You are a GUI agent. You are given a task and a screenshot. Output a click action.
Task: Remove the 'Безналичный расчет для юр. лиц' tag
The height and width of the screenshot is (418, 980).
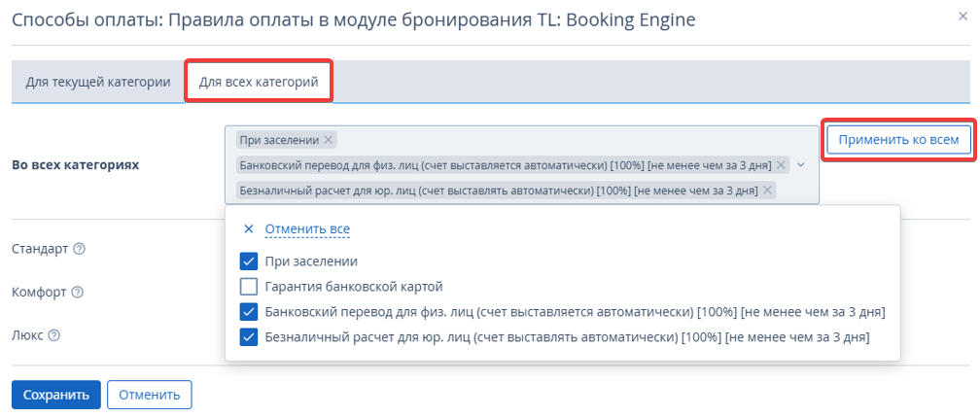pos(767,190)
